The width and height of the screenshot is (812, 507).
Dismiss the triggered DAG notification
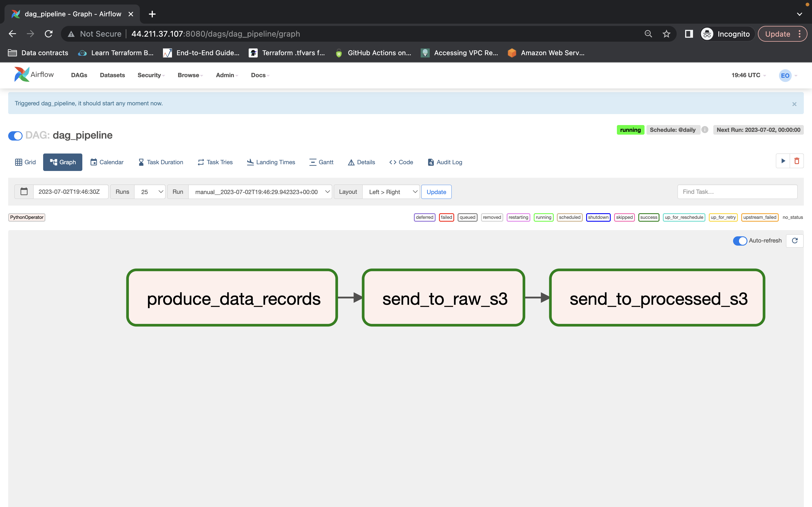pos(794,104)
